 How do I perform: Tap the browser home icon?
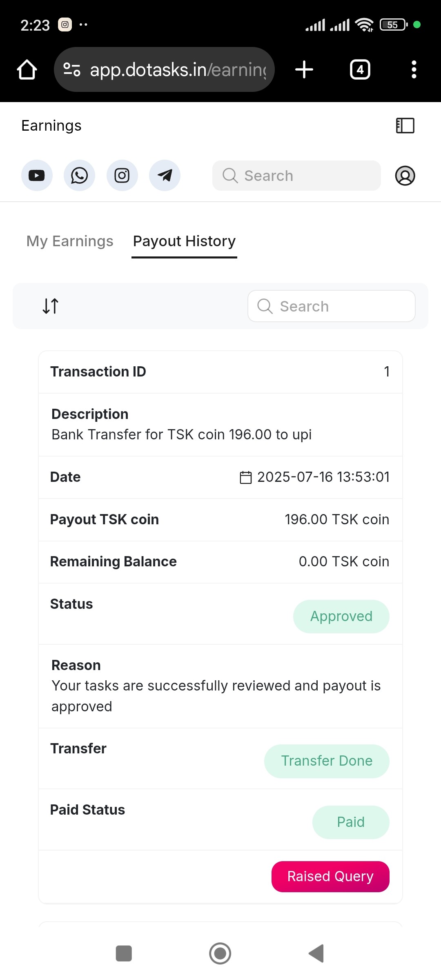pyautogui.click(x=27, y=69)
